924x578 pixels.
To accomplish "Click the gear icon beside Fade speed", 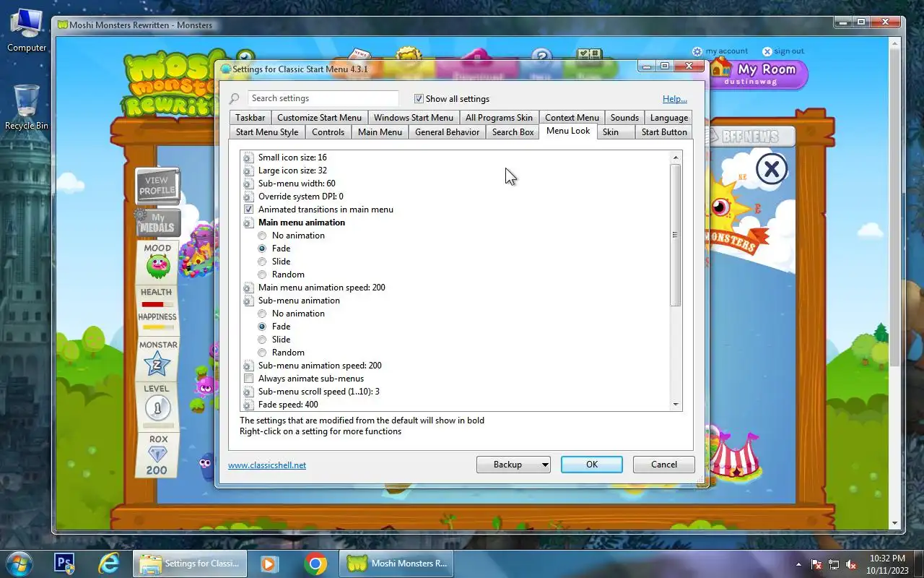I will pyautogui.click(x=248, y=405).
